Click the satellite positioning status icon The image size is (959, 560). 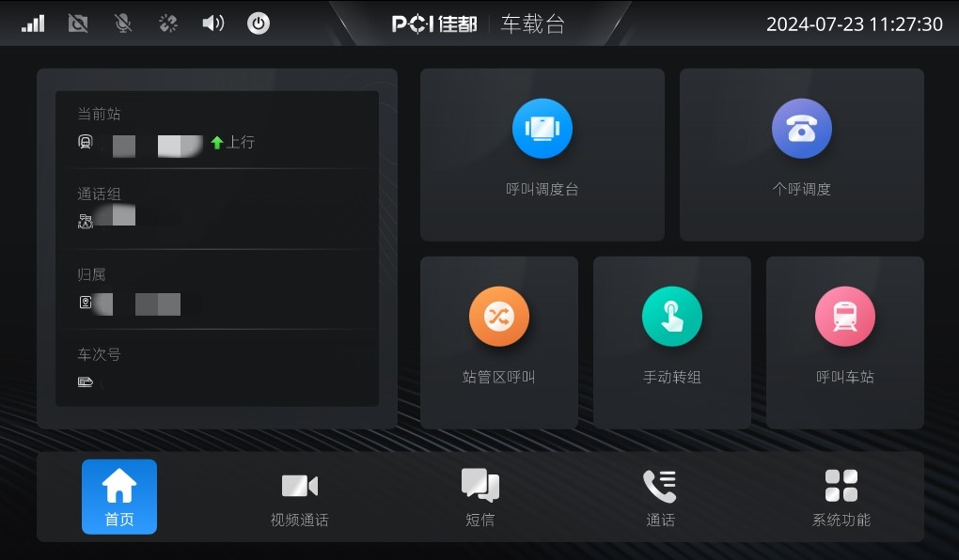pyautogui.click(x=167, y=23)
